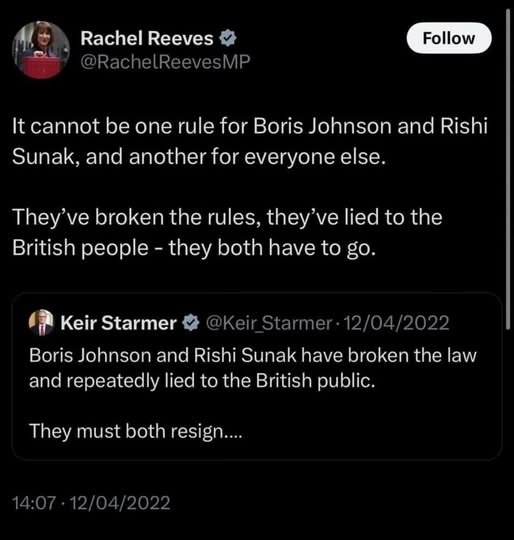Click the "they both have to go" line

pos(272,248)
